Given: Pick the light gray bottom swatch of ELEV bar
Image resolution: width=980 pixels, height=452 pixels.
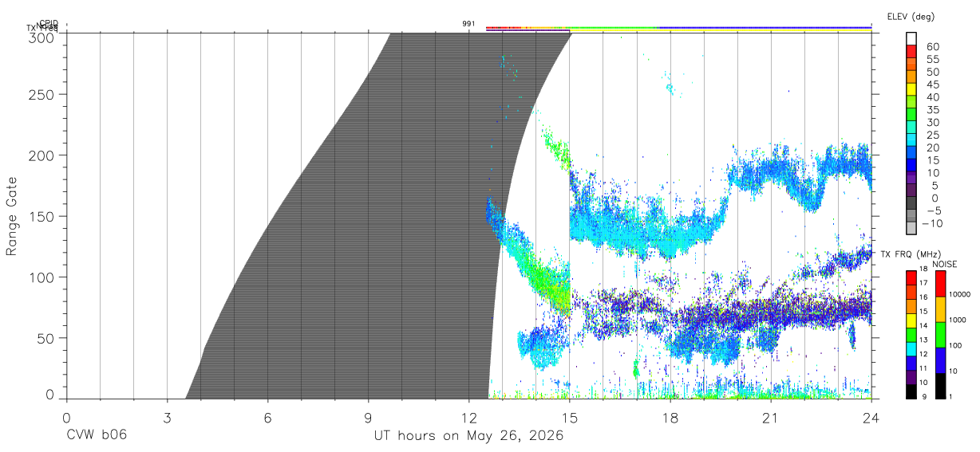Looking at the screenshot, I should (x=911, y=227).
